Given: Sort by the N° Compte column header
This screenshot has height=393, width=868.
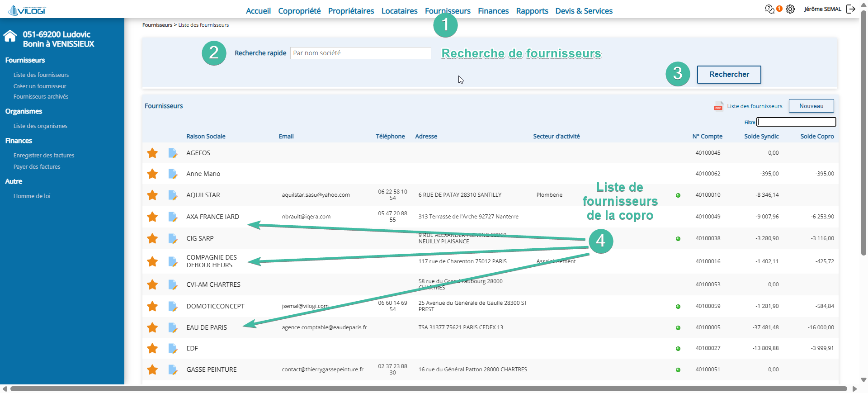Looking at the screenshot, I should coord(707,137).
